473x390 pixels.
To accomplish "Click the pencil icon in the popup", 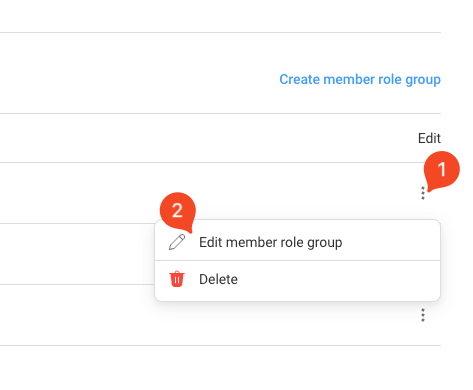I will [177, 242].
